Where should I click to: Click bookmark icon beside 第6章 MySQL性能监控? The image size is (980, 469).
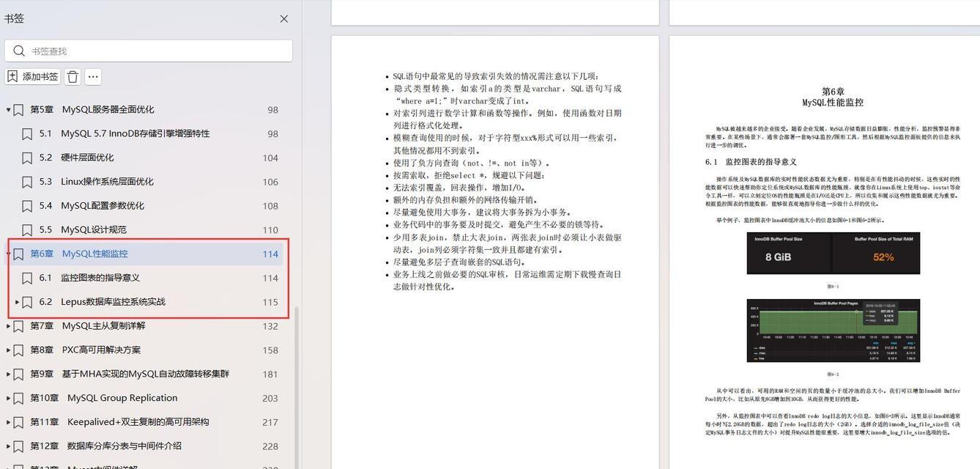(18, 254)
